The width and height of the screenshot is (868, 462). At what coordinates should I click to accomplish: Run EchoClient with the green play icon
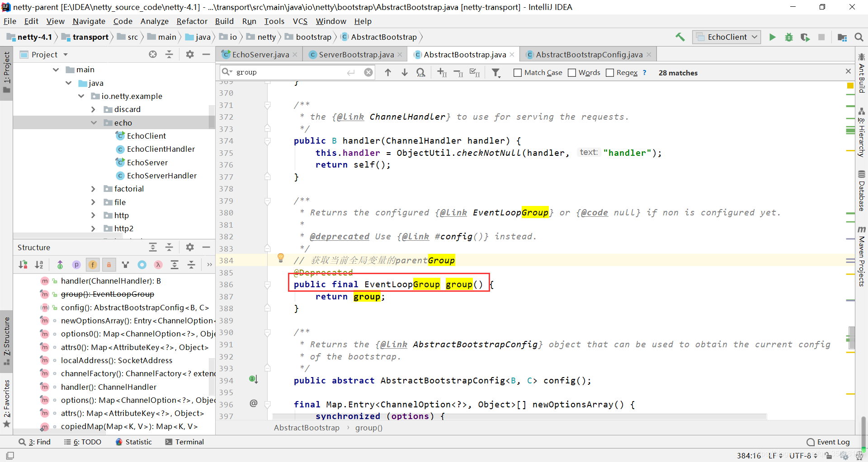[773, 37]
